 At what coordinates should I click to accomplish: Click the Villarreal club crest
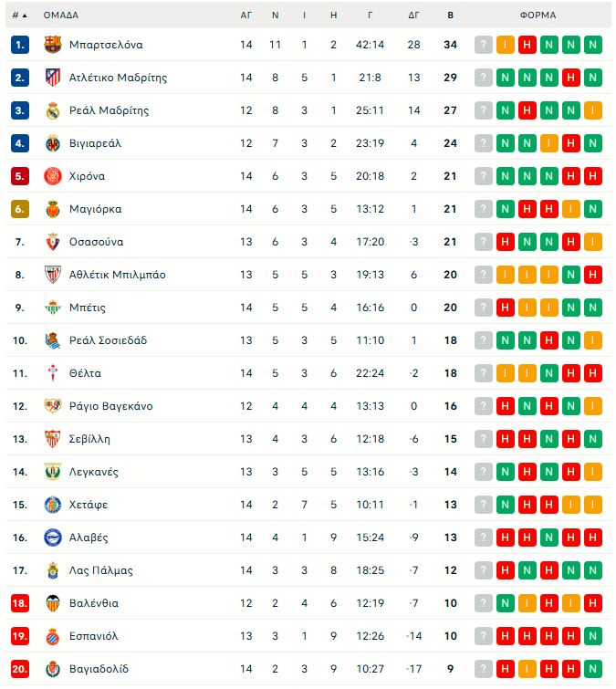52,143
